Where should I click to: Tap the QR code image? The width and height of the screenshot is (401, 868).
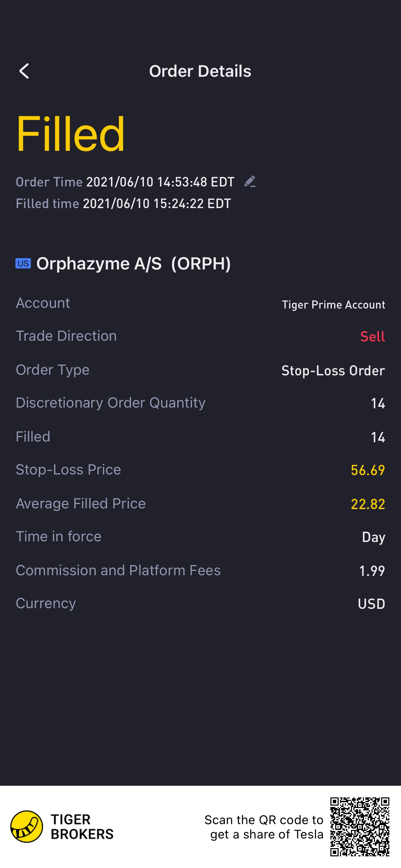tap(360, 827)
